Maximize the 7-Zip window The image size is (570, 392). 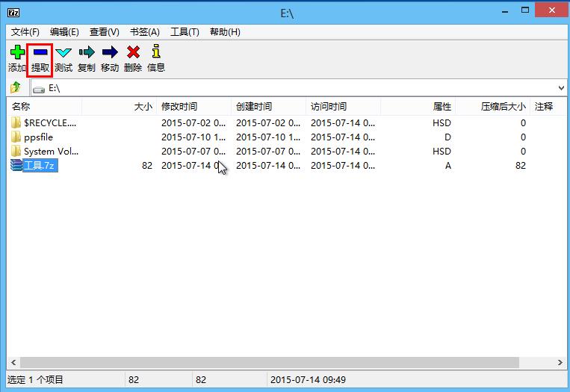pyautogui.click(x=525, y=10)
